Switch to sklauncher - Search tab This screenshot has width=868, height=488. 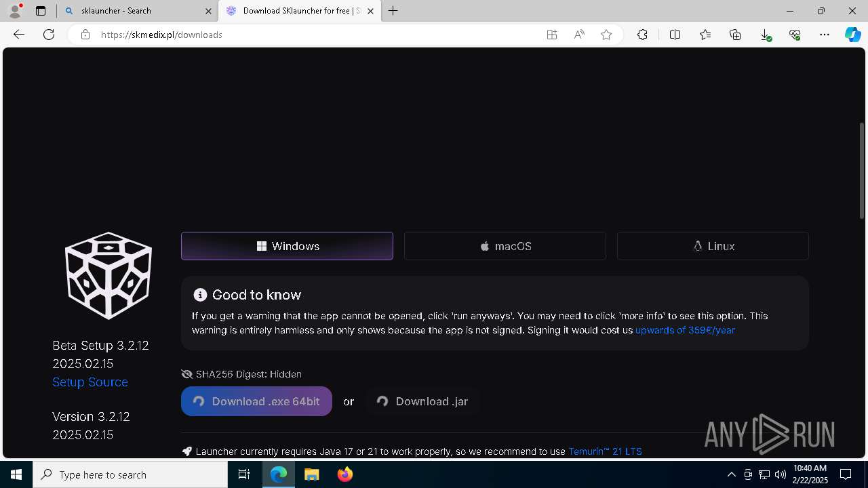point(138,11)
